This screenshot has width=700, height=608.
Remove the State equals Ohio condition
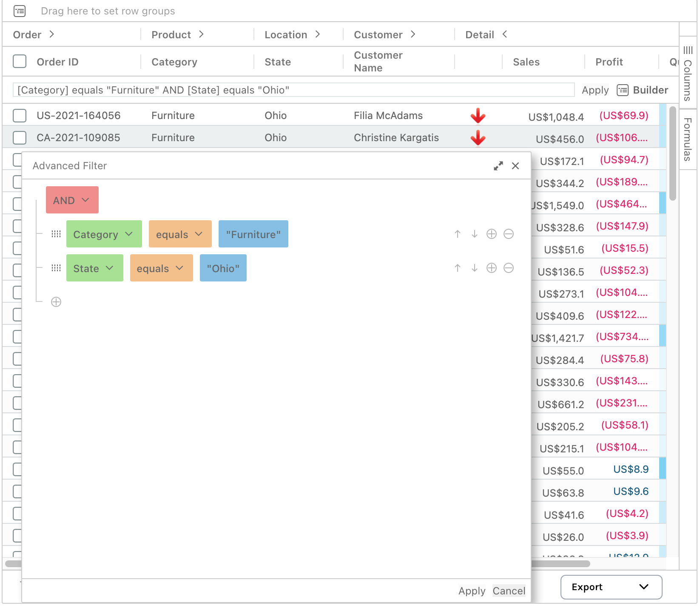[x=509, y=268]
